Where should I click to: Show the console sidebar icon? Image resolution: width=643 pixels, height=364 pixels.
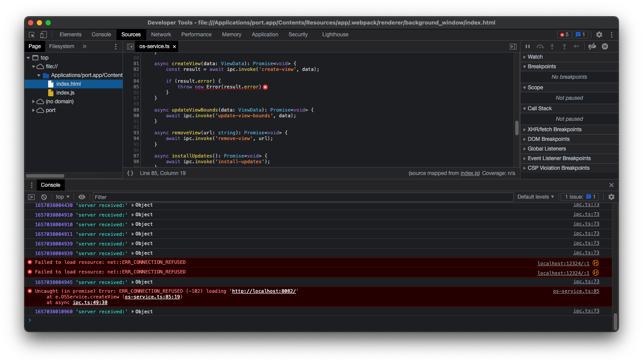[31, 197]
